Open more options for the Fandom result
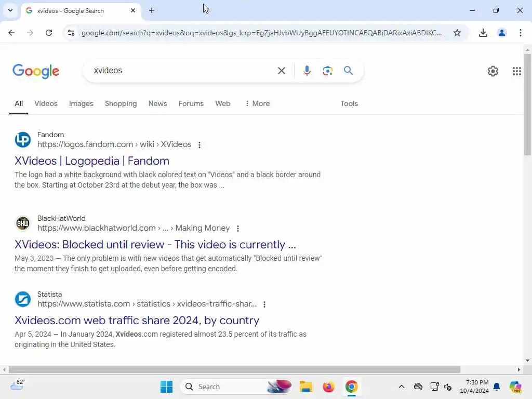This screenshot has width=532, height=399. [199, 145]
